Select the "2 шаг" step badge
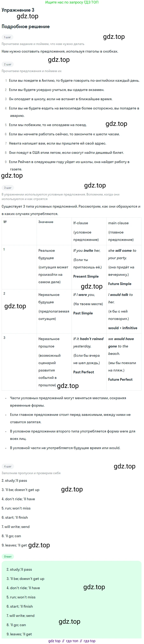This screenshot has height=644, width=144. click(x=8, y=64)
